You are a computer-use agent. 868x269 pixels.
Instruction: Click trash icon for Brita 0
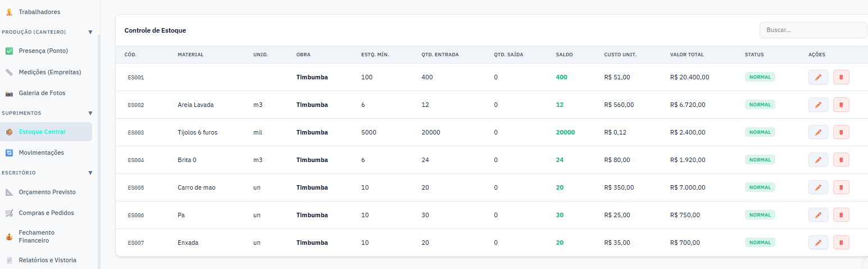point(841,160)
